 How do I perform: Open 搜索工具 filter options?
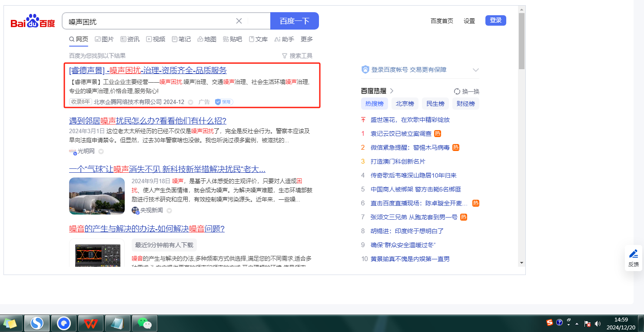click(297, 56)
